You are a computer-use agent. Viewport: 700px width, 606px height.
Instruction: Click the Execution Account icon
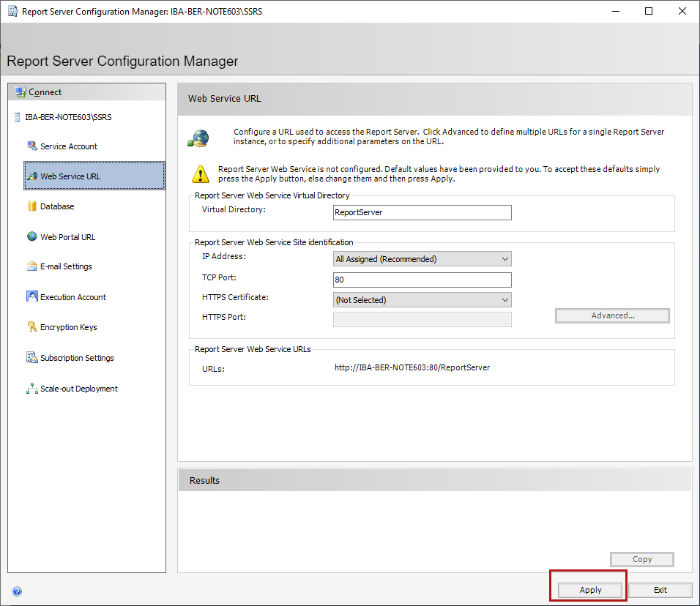point(31,296)
